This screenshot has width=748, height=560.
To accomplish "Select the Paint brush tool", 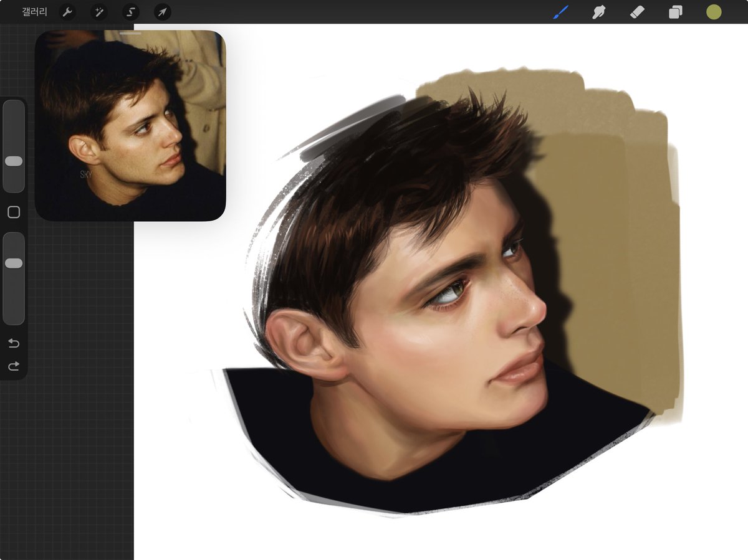I will click(x=561, y=12).
